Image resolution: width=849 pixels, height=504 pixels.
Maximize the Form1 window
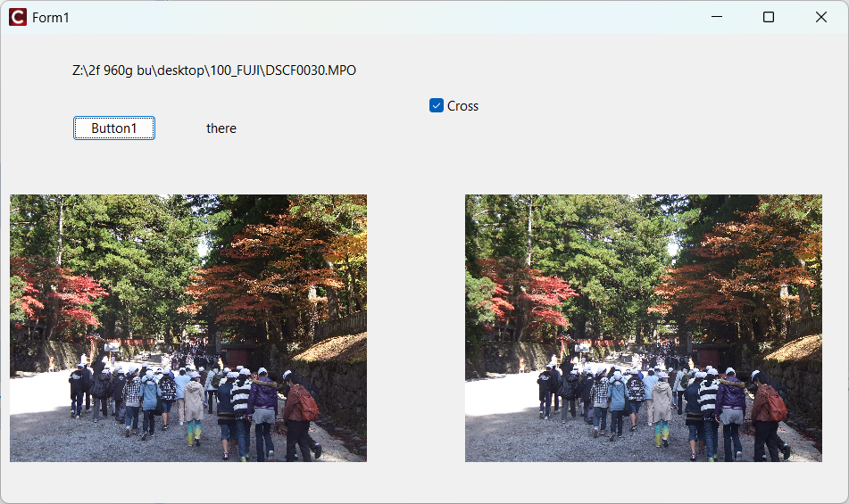pyautogui.click(x=769, y=17)
